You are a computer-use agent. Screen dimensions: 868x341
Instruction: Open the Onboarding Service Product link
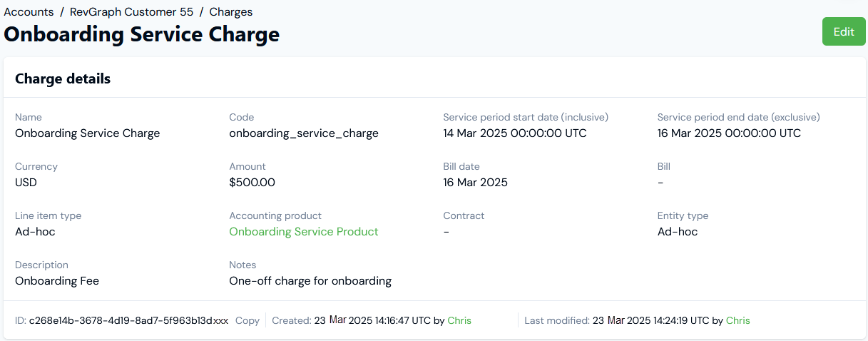coord(303,232)
